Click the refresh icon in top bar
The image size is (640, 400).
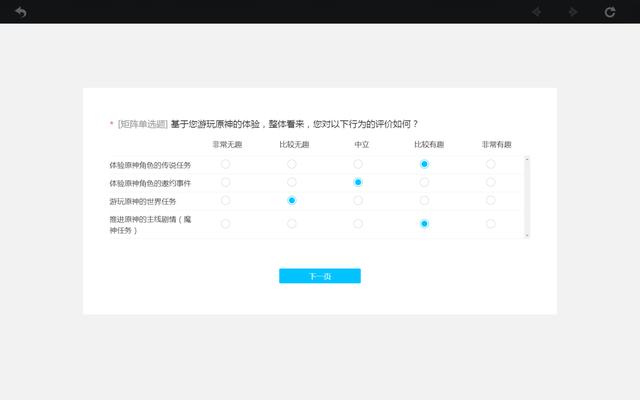click(610, 12)
